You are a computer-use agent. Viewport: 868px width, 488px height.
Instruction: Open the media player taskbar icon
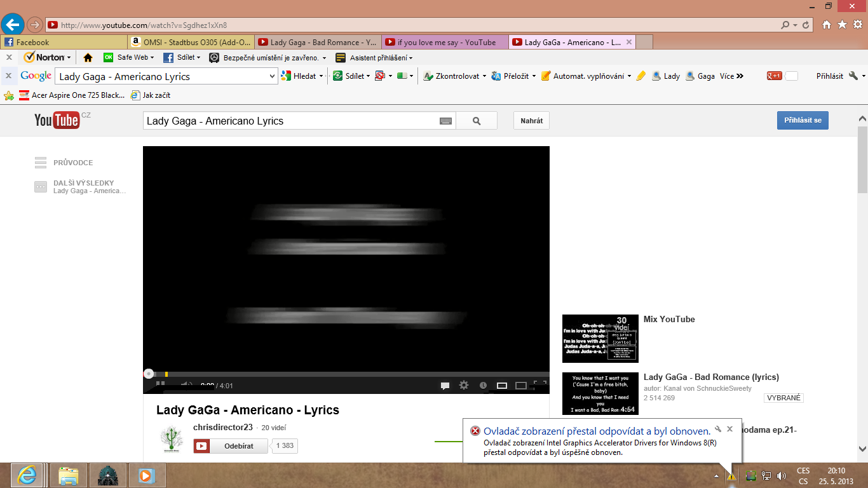[x=147, y=475]
